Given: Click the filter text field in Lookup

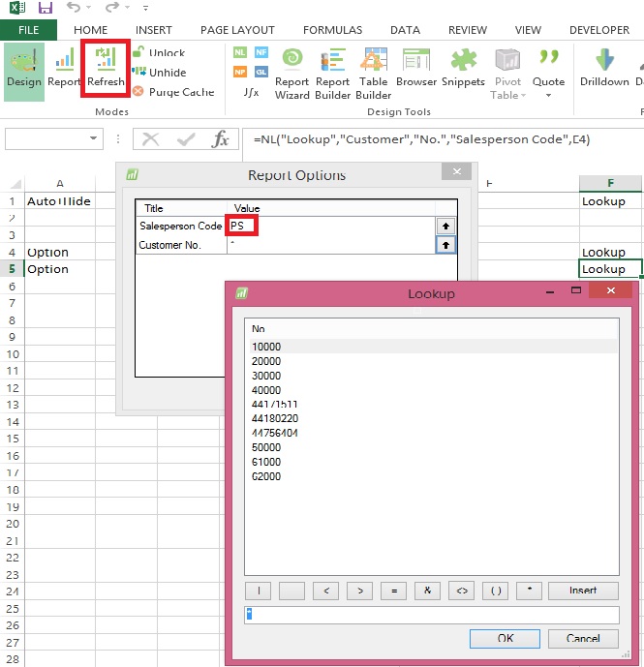Looking at the screenshot, I should 432,615.
